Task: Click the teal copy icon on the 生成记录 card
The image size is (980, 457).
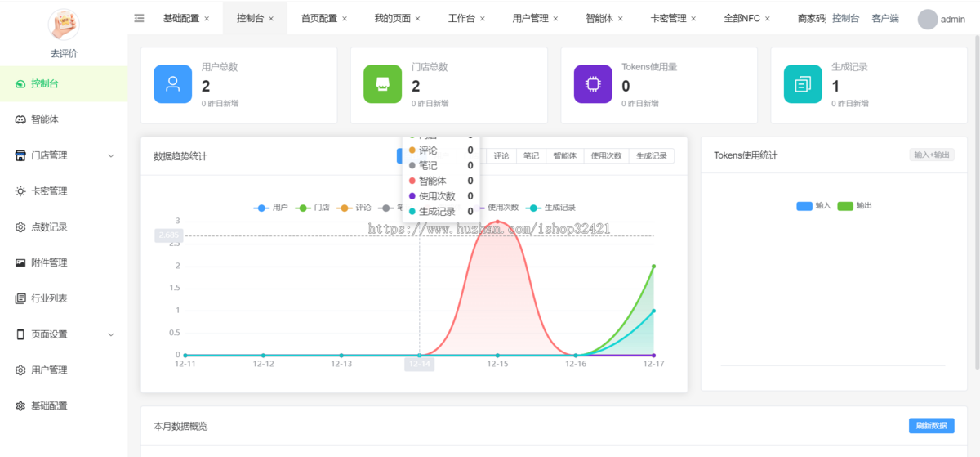Action: point(803,83)
